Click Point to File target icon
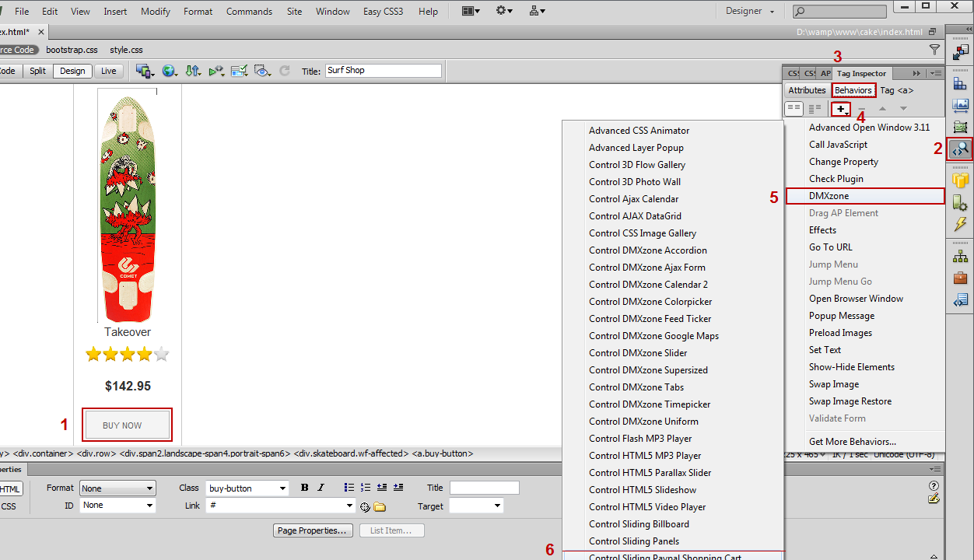The height and width of the screenshot is (560, 974). pos(365,507)
